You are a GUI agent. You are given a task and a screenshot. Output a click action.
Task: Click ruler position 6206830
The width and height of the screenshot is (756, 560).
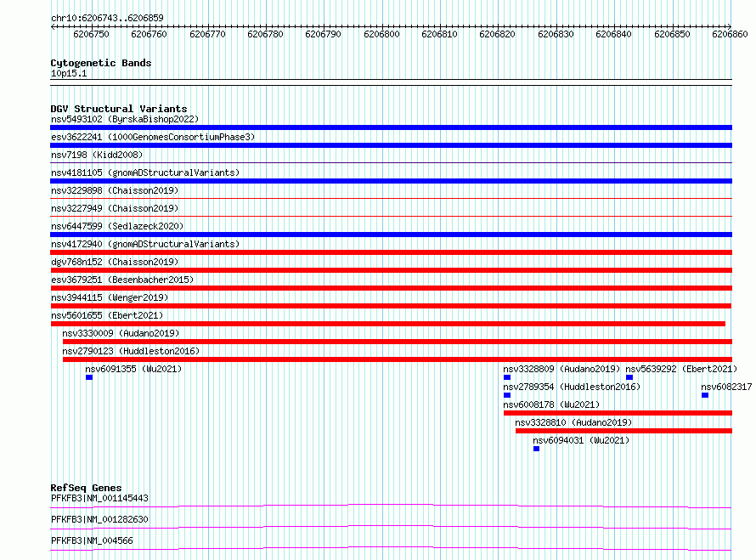pos(556,34)
